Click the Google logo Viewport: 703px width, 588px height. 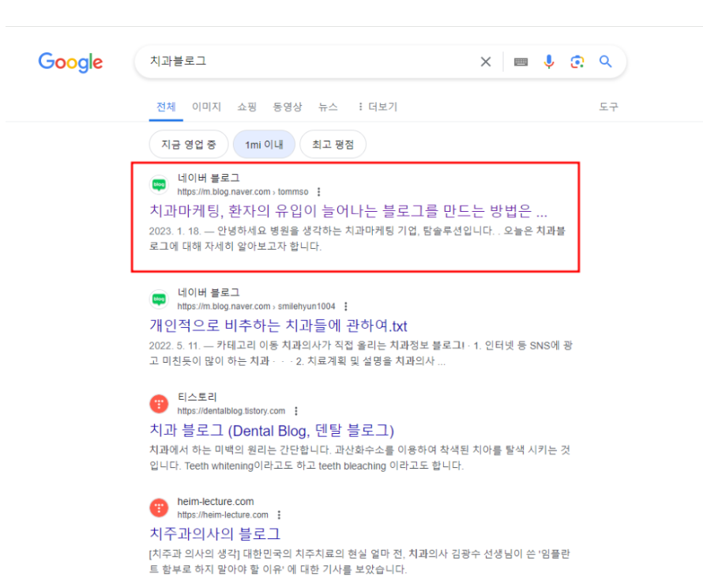tap(70, 62)
